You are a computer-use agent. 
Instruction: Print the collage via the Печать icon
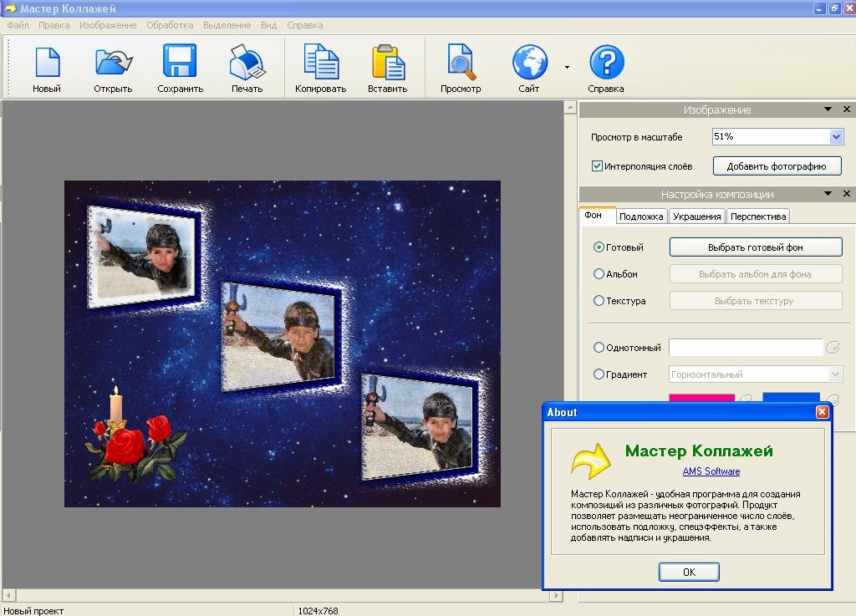click(x=247, y=63)
